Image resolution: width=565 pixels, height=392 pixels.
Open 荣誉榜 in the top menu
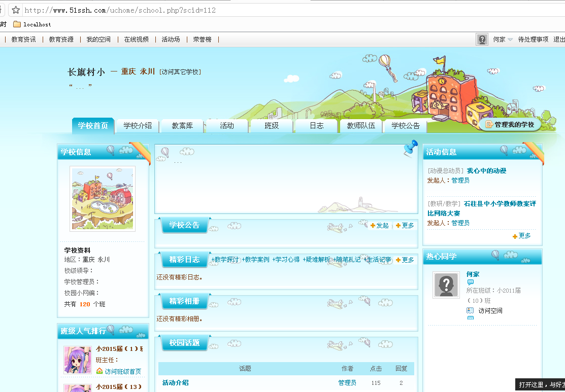202,39
